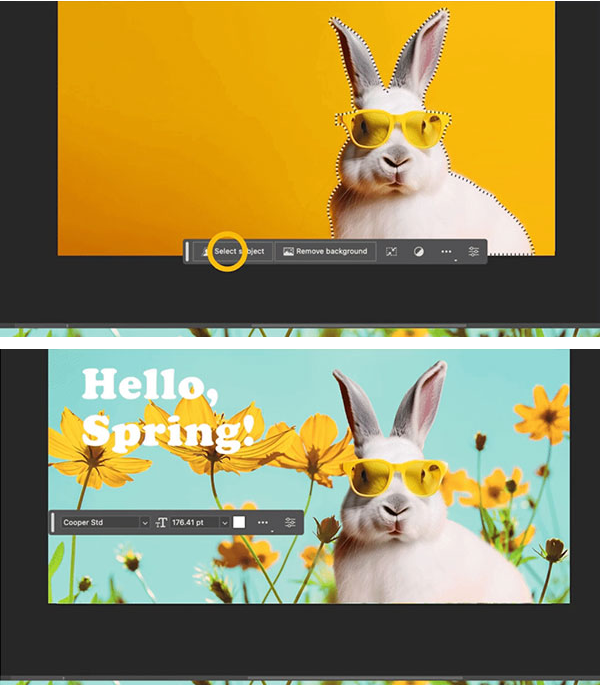Click the rabbit in the flower-background image

point(400,530)
